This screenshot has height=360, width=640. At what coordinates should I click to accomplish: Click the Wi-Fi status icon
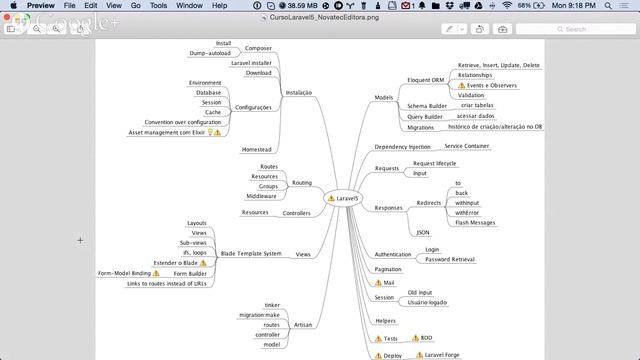point(507,6)
